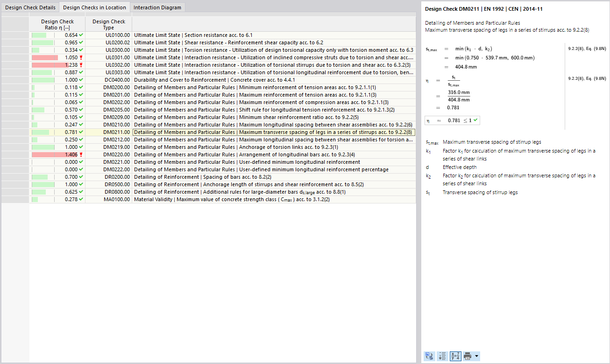Select row DM0205.00 Shift rule
The height and width of the screenshot is (364, 610).
(x=222, y=110)
